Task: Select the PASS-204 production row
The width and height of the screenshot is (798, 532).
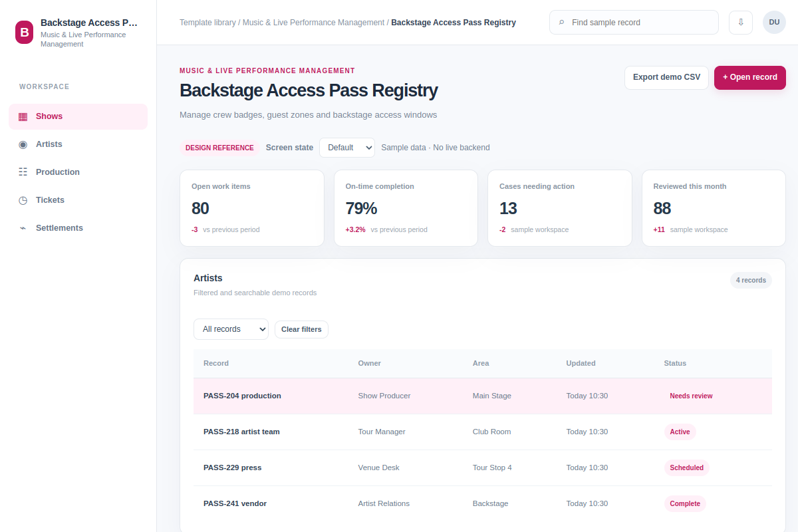Action: tap(483, 396)
